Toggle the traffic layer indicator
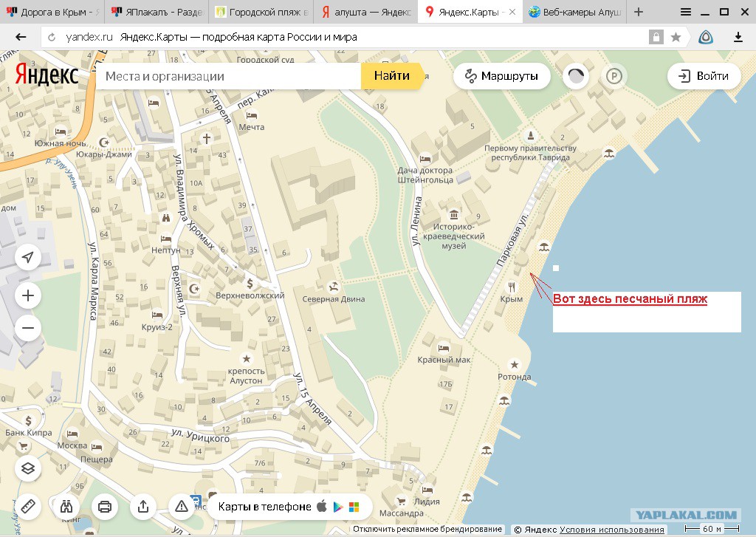Viewport: 756px width, 537px height. point(576,76)
